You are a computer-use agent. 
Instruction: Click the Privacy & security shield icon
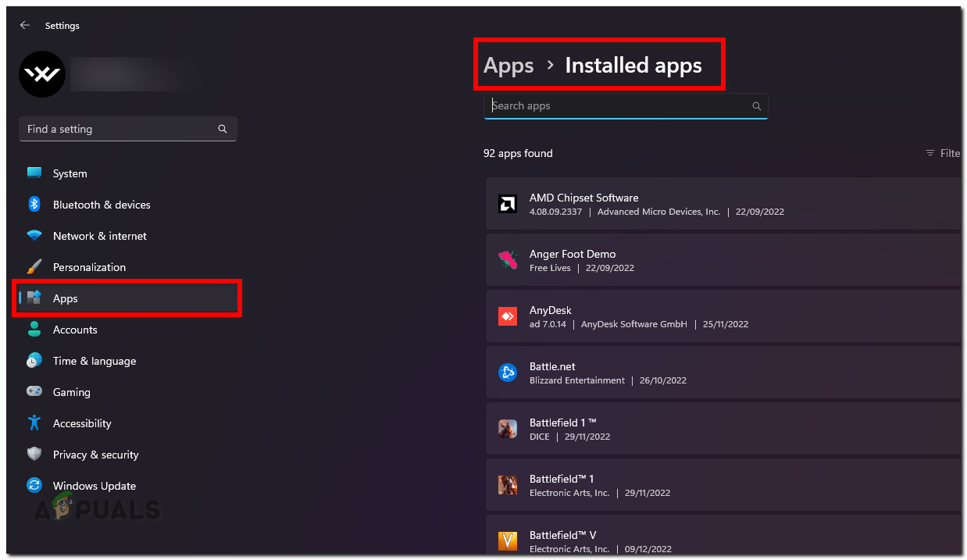pos(34,454)
